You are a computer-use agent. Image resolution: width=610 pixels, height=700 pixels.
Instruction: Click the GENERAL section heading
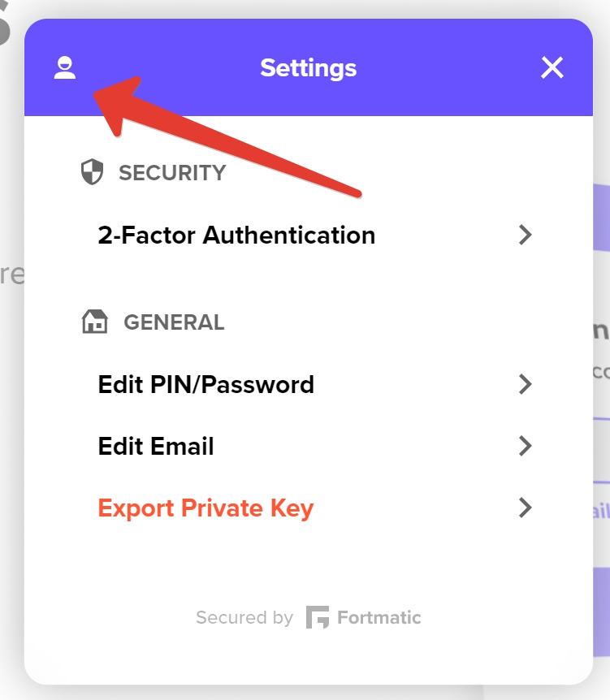(174, 322)
